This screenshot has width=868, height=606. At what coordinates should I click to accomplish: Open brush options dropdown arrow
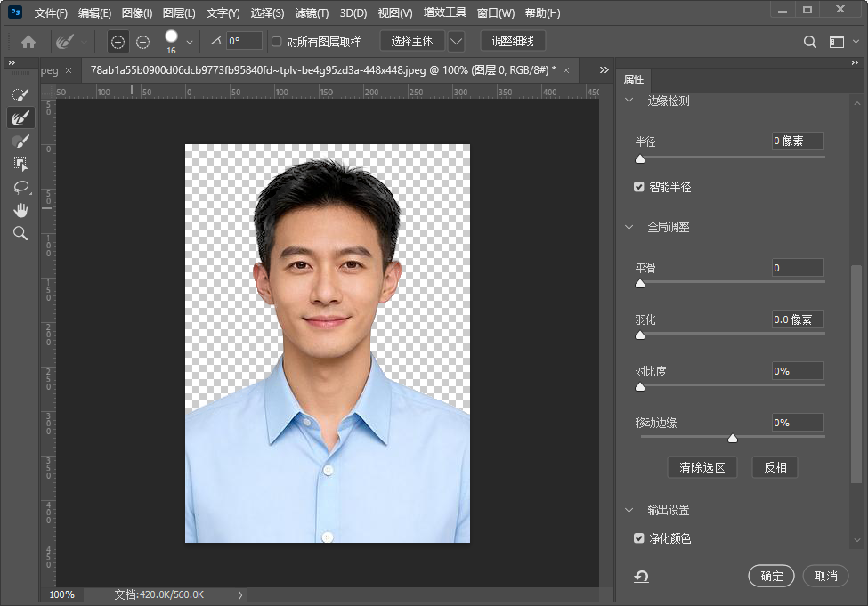190,42
